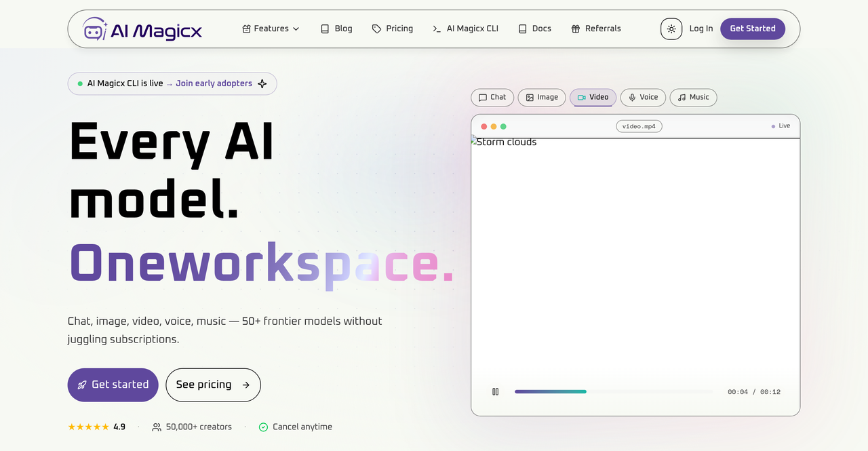Screen dimensions: 868x451
Task: Open the Docs page
Action: point(534,28)
